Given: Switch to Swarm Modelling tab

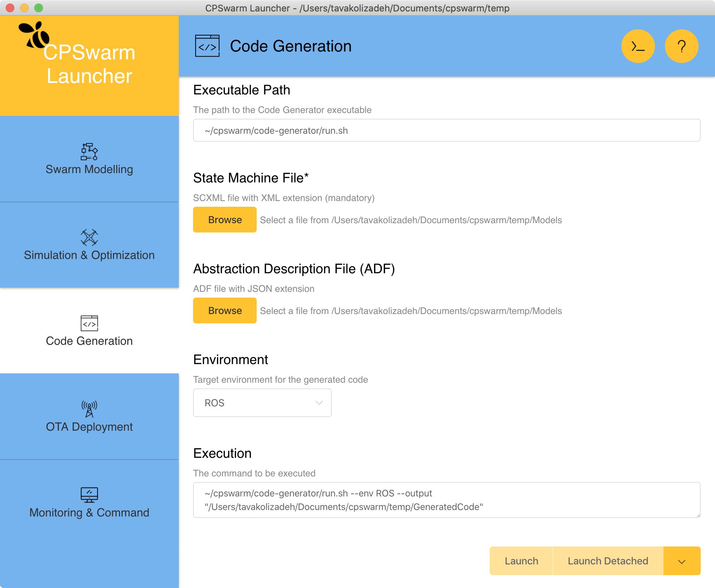Looking at the screenshot, I should tap(89, 169).
